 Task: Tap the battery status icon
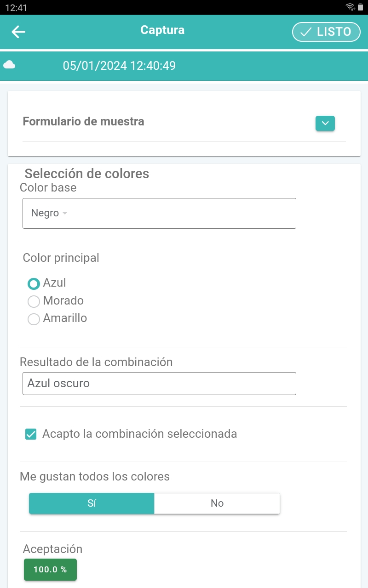tap(361, 7)
